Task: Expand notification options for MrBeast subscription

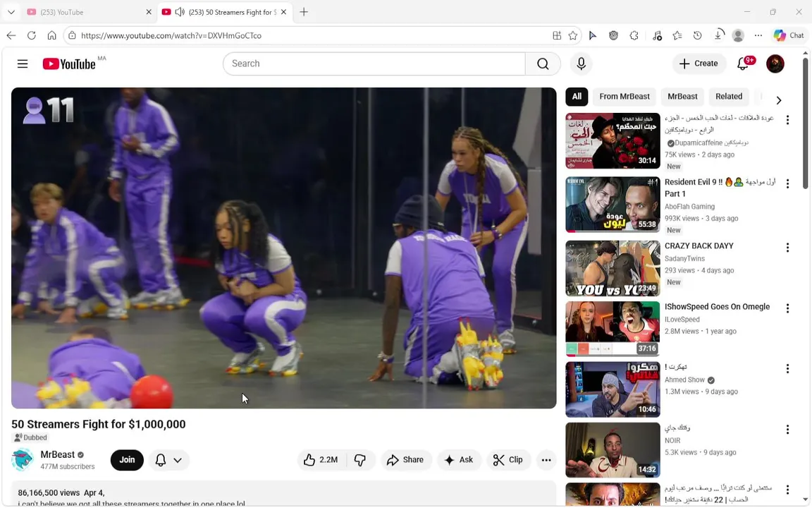Action: pyautogui.click(x=178, y=460)
